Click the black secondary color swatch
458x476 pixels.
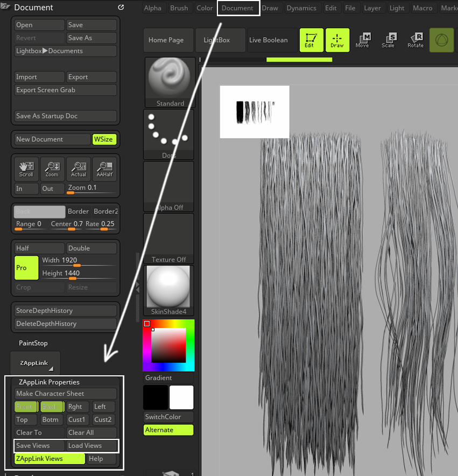tap(156, 397)
